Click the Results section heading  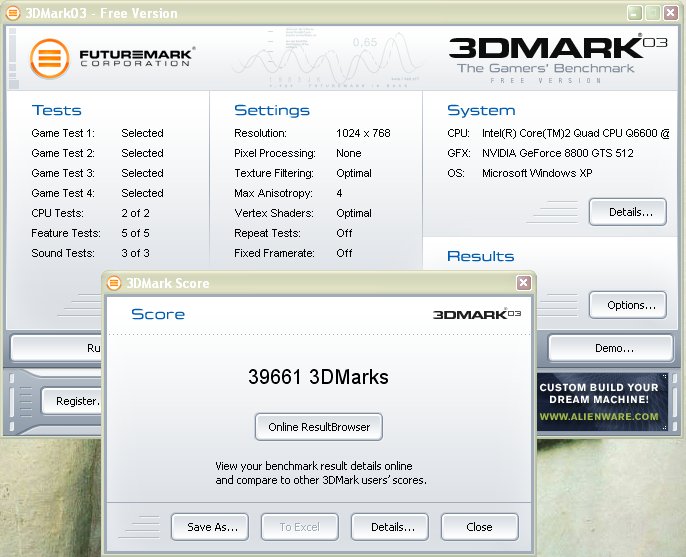(480, 256)
